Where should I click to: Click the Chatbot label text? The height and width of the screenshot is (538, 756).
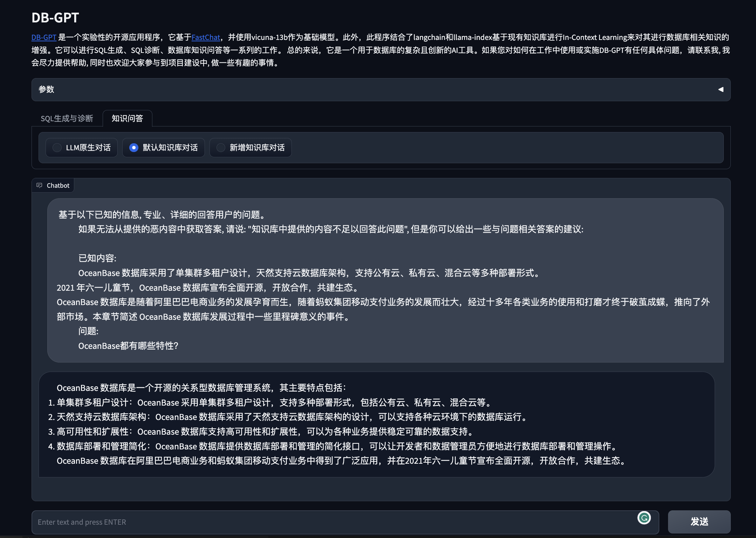pos(58,185)
